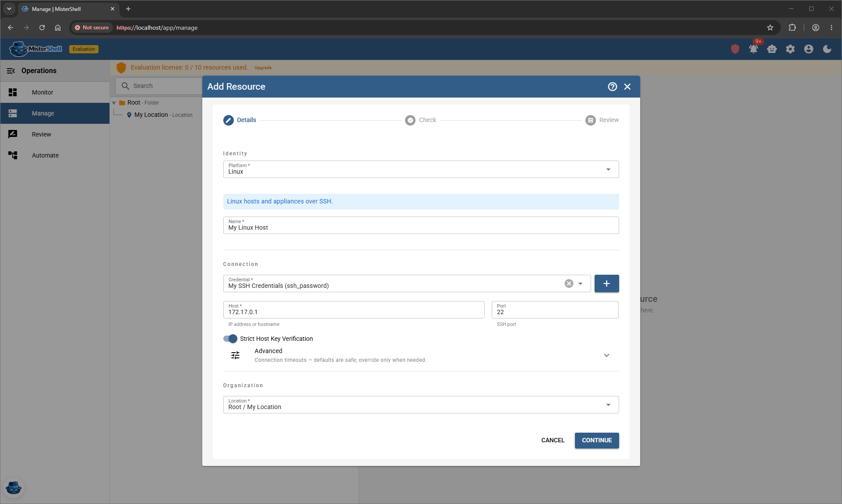Click the Port input field
Image resolution: width=842 pixels, height=504 pixels.
555,310
